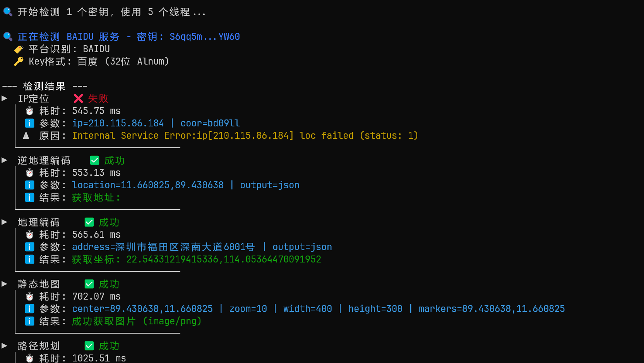Click the green checkmark beside 地理编码 成功
This screenshot has height=363, width=644.
89,222
